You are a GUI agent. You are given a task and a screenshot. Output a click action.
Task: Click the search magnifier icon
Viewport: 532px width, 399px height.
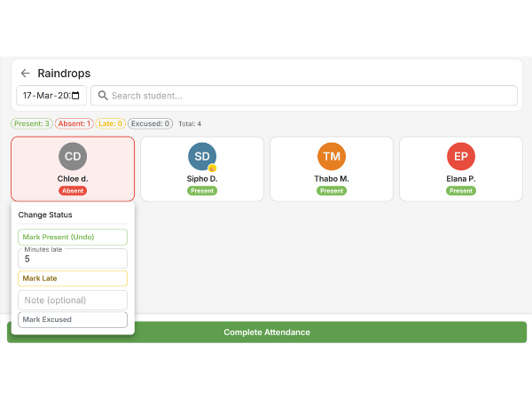pos(103,96)
